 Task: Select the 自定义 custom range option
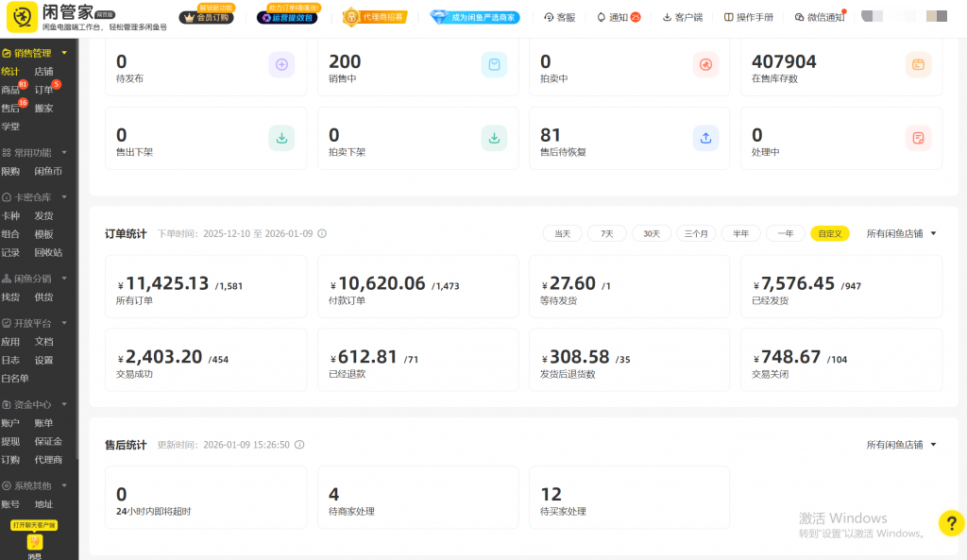click(830, 233)
